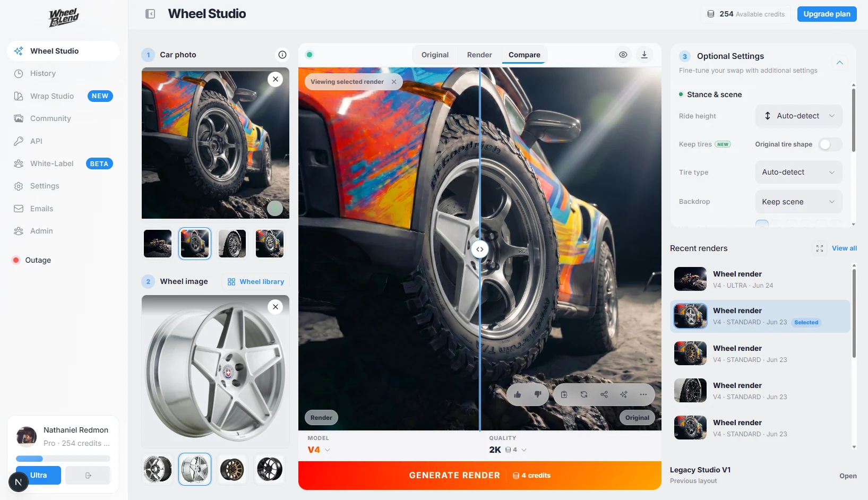Select the black wheel thumbnail
Screen dimensions: 868x500
coord(270,469)
